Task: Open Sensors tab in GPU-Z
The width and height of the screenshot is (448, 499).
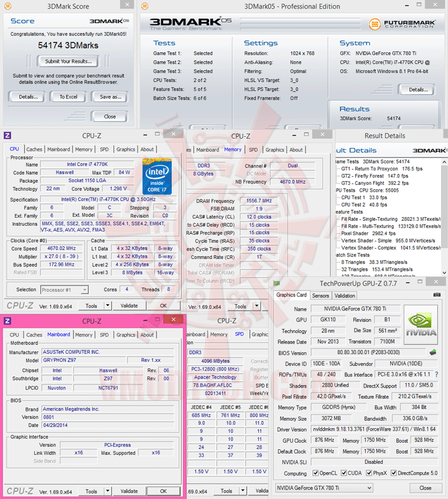Action: (x=320, y=296)
